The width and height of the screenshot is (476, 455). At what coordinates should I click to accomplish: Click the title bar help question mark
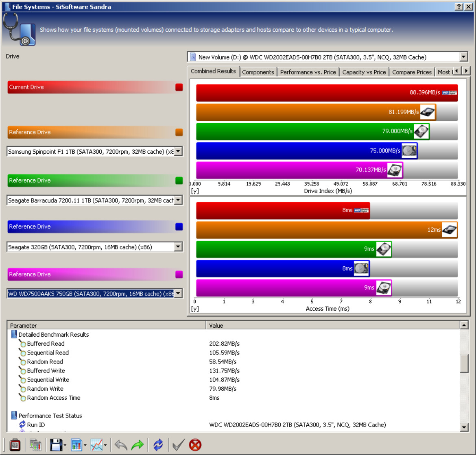pyautogui.click(x=459, y=7)
